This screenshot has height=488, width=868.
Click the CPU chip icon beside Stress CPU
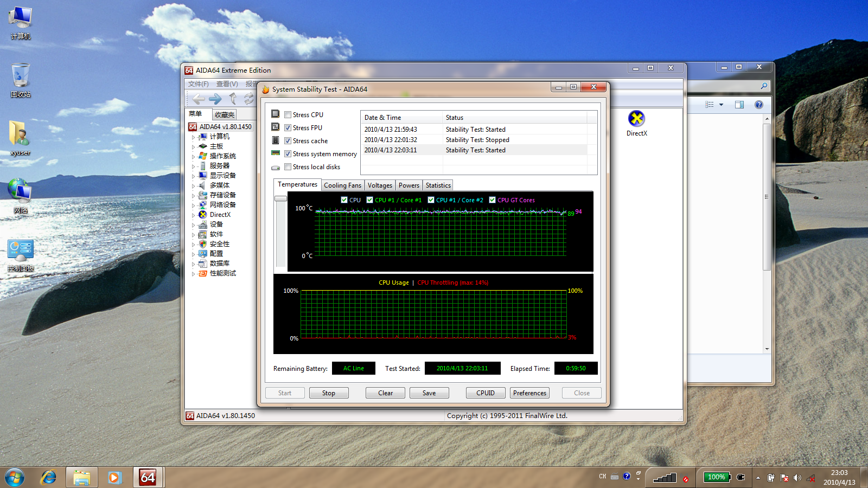click(276, 114)
